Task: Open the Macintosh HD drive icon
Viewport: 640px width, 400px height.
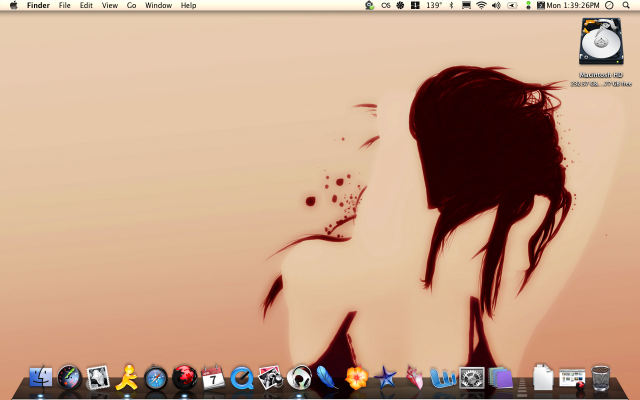Action: point(601,41)
